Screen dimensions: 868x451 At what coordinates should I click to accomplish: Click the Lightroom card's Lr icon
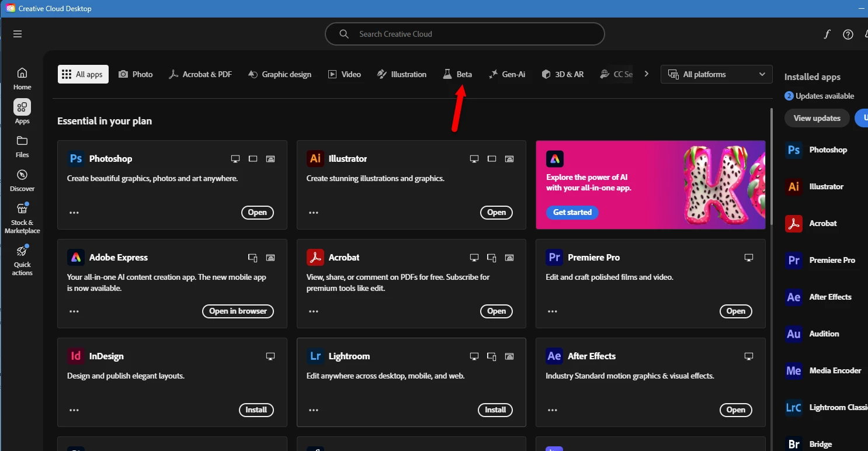click(315, 356)
